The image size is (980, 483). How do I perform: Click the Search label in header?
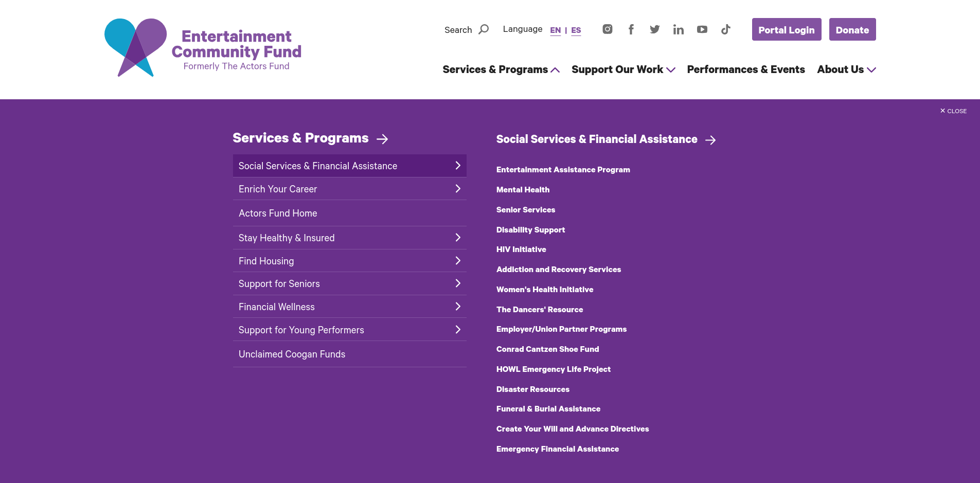[458, 30]
